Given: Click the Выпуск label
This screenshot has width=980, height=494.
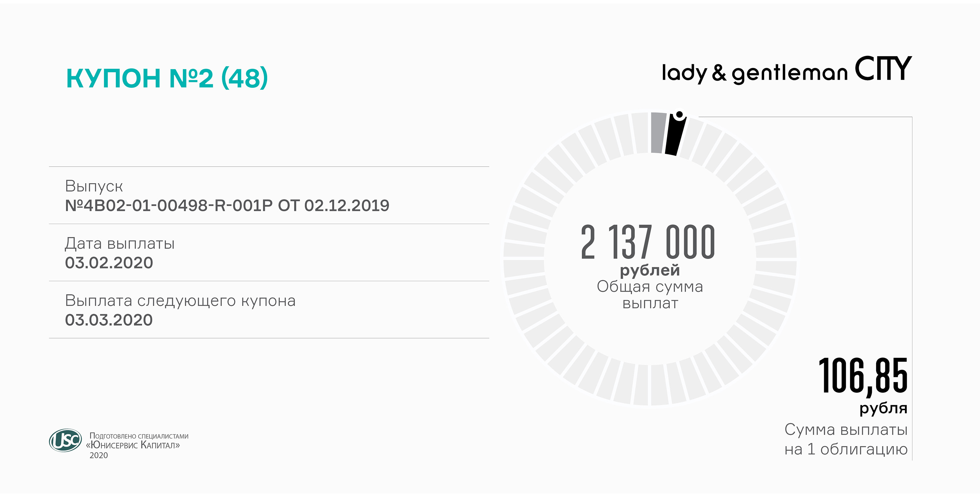Looking at the screenshot, I should (94, 186).
